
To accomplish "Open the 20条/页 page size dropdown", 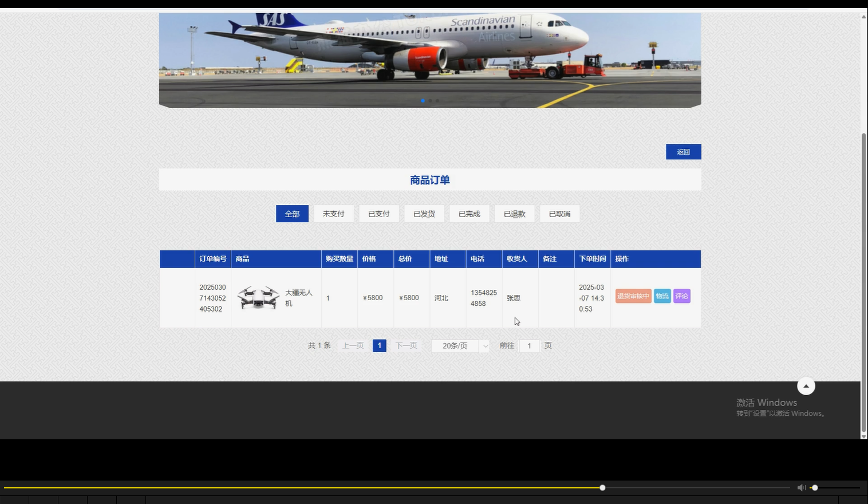I will click(460, 346).
